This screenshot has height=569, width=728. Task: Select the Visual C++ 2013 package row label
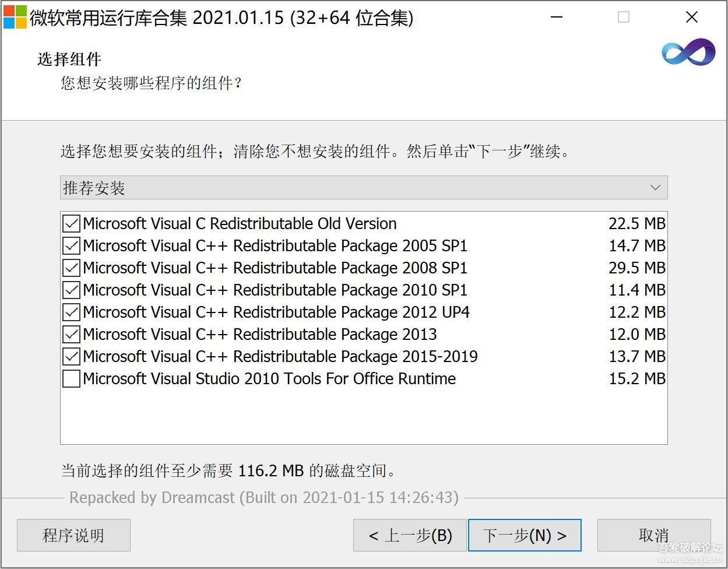pyautogui.click(x=260, y=335)
